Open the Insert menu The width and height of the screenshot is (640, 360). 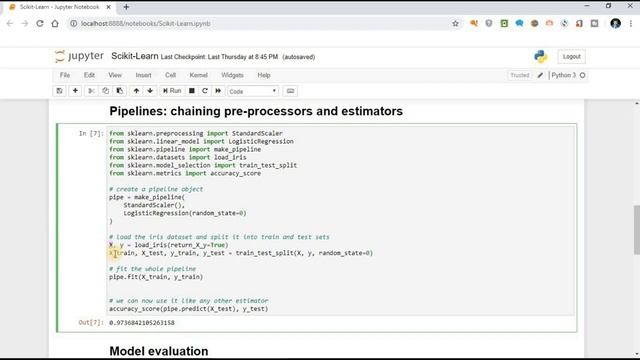point(144,75)
